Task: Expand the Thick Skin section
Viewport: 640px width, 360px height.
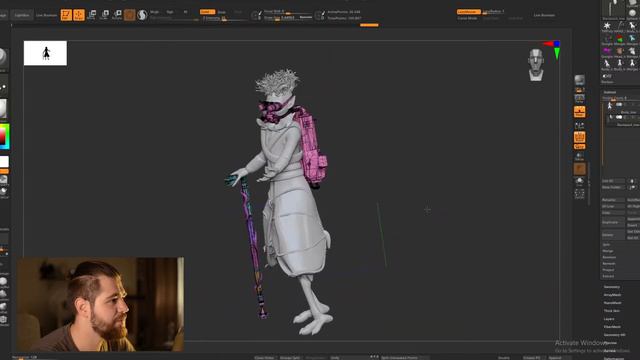Action: tap(611, 311)
